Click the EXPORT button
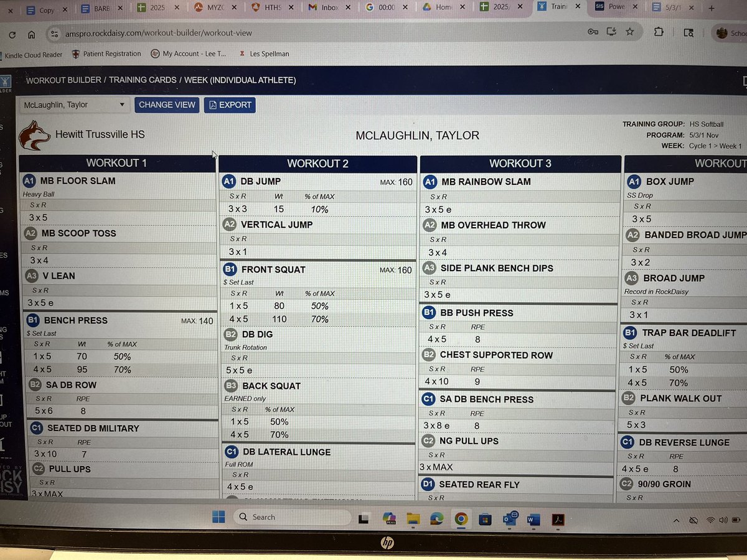 [x=230, y=105]
